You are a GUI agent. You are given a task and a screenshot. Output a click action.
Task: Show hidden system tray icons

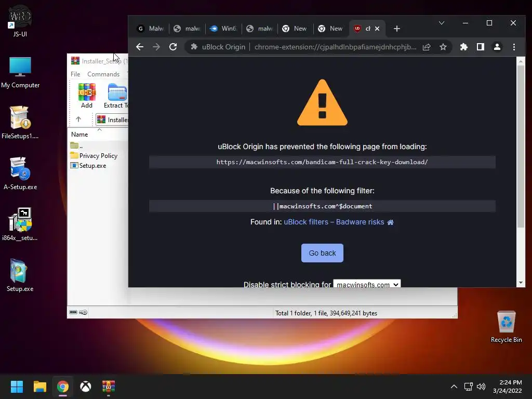pos(454,387)
